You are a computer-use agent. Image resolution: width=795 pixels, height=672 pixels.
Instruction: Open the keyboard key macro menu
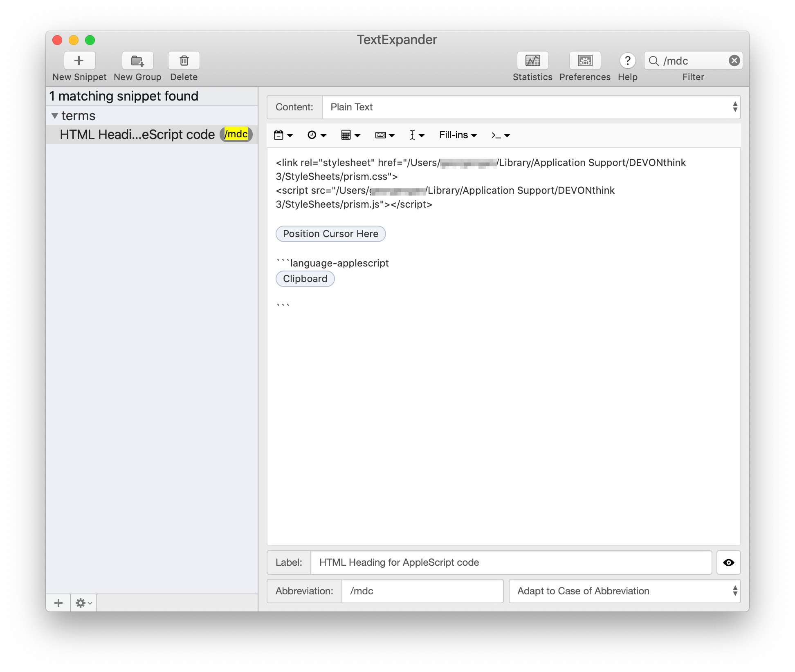(x=384, y=135)
